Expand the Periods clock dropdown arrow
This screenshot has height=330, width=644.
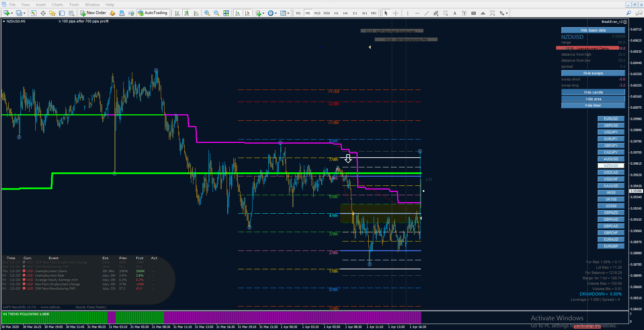pyautogui.click(x=276, y=13)
